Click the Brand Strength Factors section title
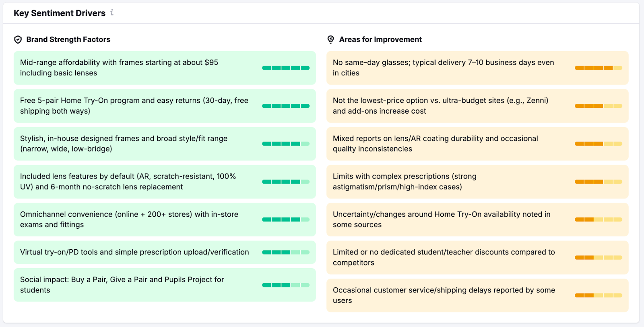 pos(68,39)
